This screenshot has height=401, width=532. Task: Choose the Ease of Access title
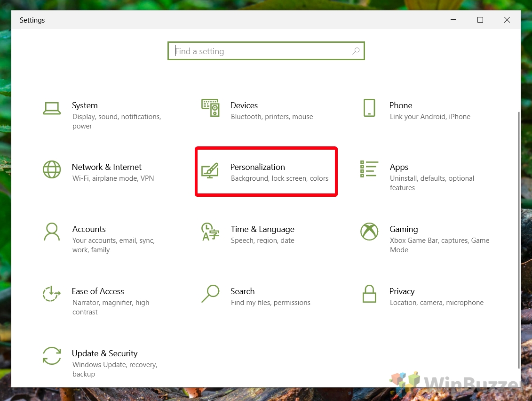pyautogui.click(x=98, y=291)
